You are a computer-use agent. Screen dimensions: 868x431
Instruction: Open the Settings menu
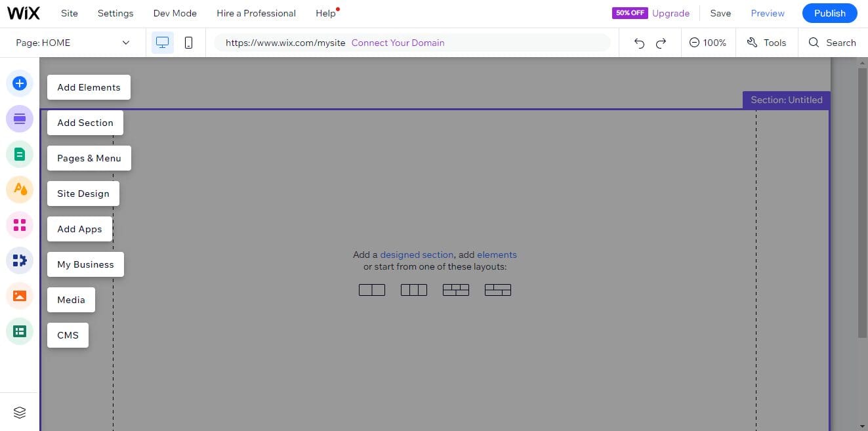pyautogui.click(x=115, y=13)
